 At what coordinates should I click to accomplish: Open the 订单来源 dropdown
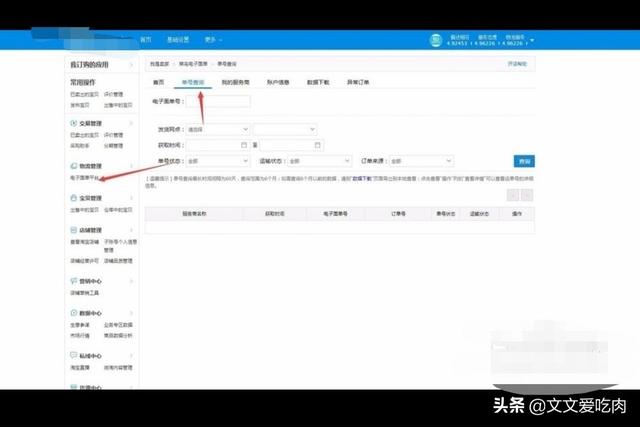pos(420,161)
